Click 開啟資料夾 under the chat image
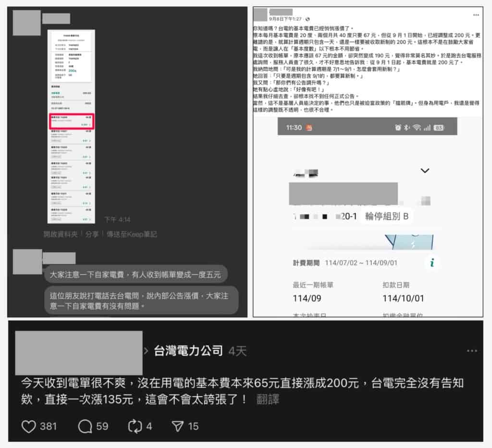This screenshot has height=448, width=492. click(61, 234)
